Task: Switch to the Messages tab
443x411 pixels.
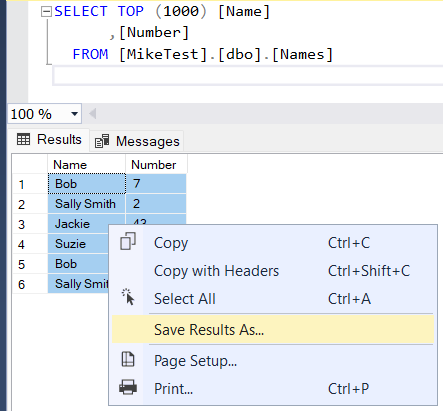Action: (x=137, y=141)
